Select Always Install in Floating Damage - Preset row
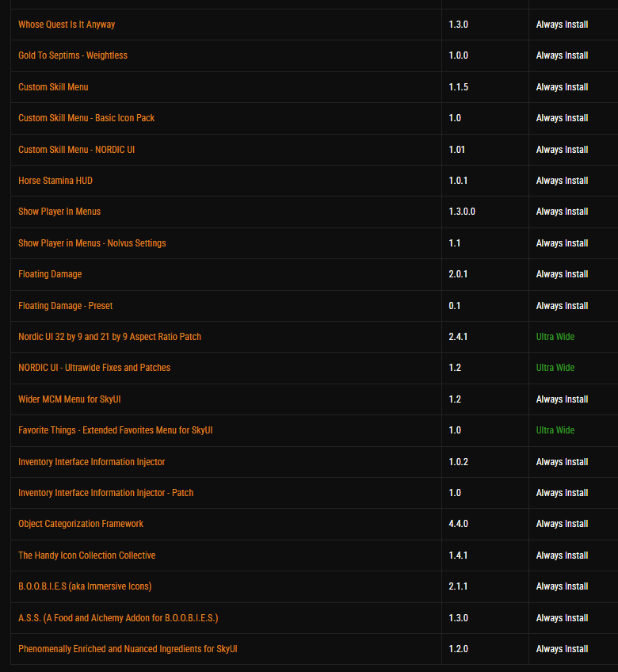618x672 pixels. 562,306
